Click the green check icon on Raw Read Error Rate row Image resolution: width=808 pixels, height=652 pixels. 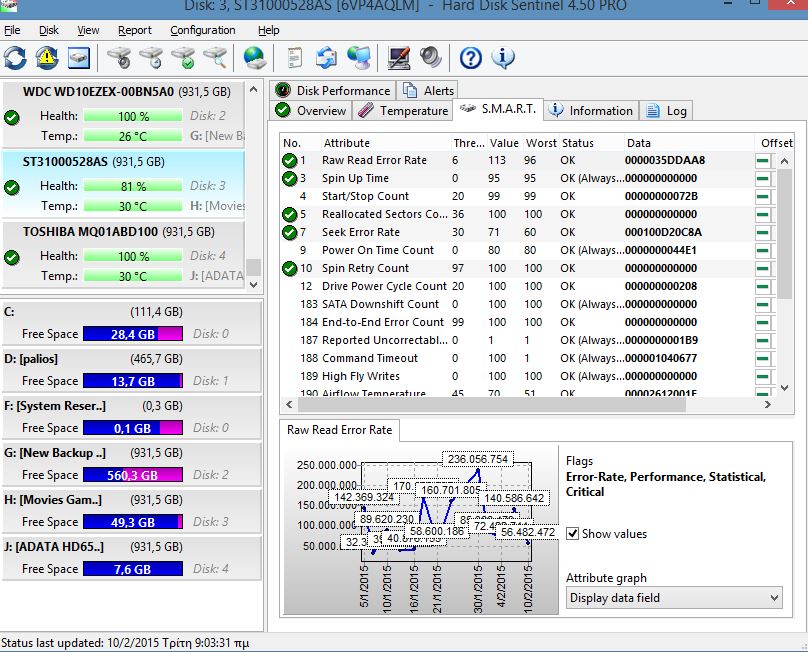[x=290, y=160]
